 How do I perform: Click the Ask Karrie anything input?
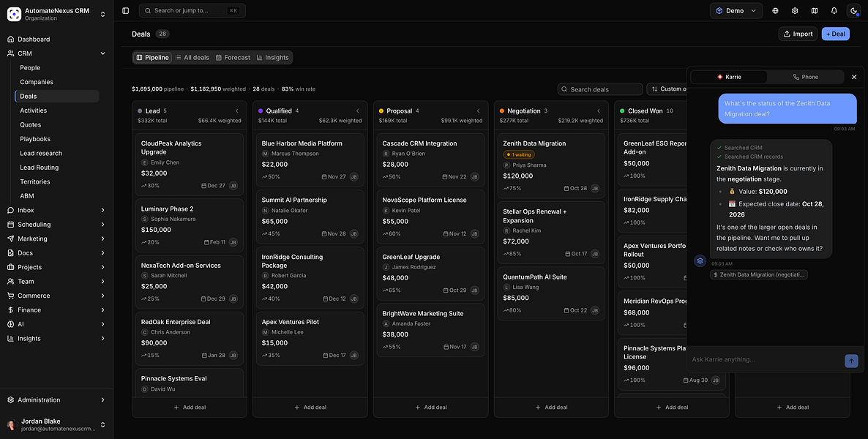(x=766, y=360)
